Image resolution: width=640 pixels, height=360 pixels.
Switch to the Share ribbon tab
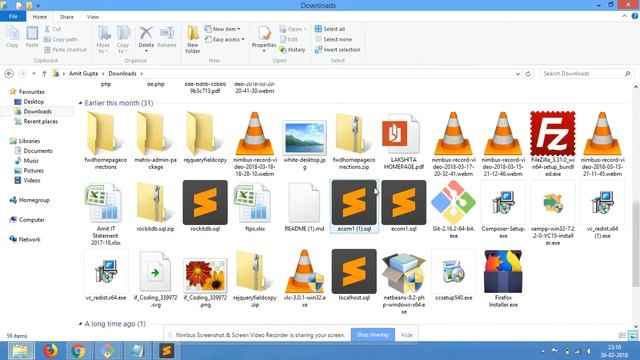pyautogui.click(x=67, y=17)
